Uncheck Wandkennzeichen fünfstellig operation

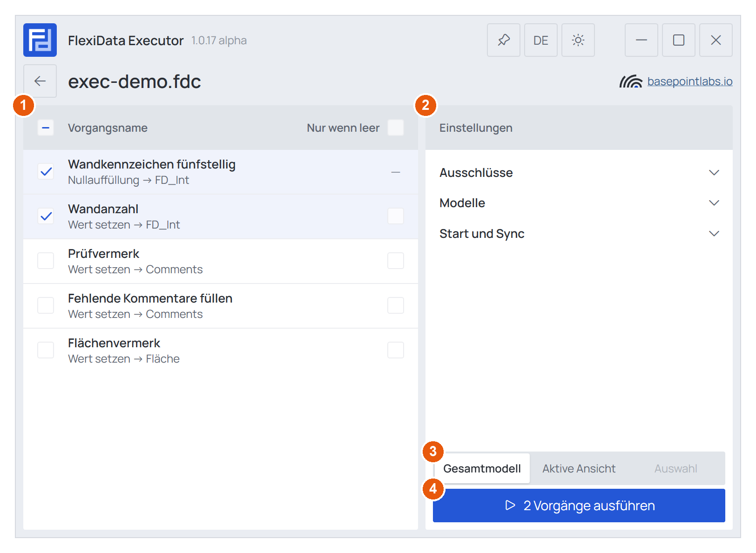(46, 172)
